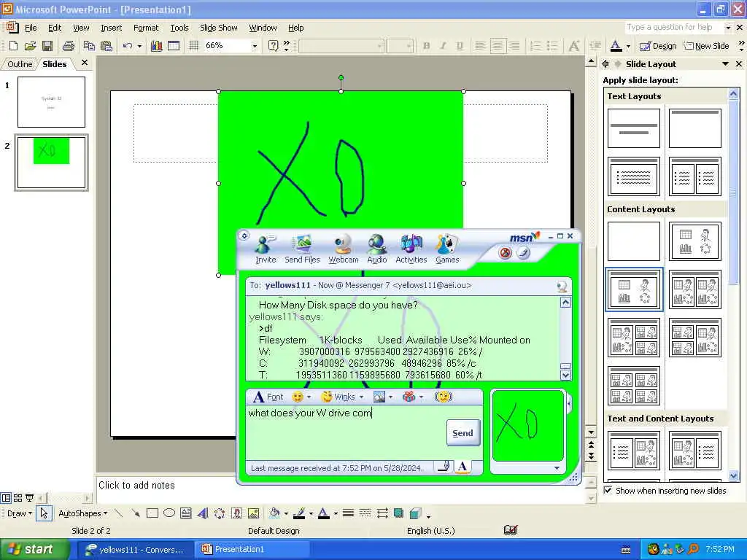Click Invite icon in MSN conversation window
747x560 pixels.
coord(265,249)
